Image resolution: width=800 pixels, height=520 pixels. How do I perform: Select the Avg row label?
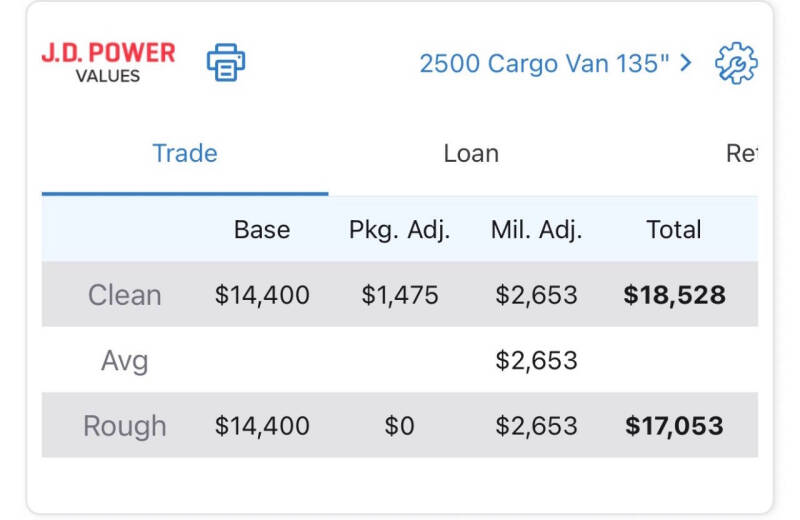point(124,361)
